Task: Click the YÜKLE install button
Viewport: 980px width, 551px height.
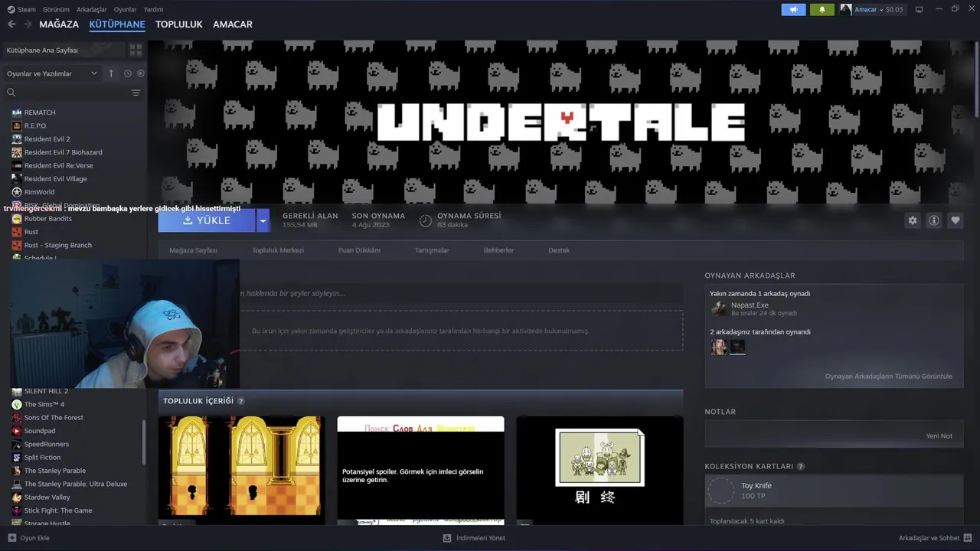Action: pyautogui.click(x=207, y=220)
